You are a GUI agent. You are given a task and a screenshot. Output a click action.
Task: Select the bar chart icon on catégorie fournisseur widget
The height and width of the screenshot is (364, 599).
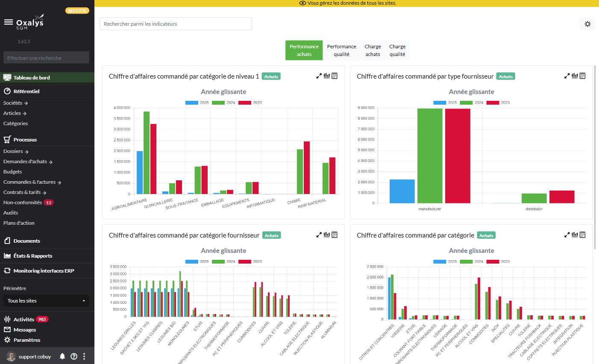coord(327,235)
